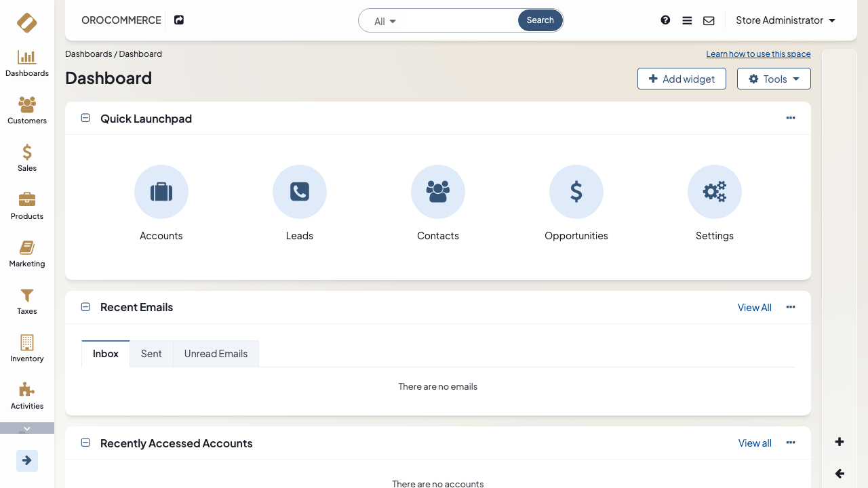Click the help question mark icon

click(665, 20)
